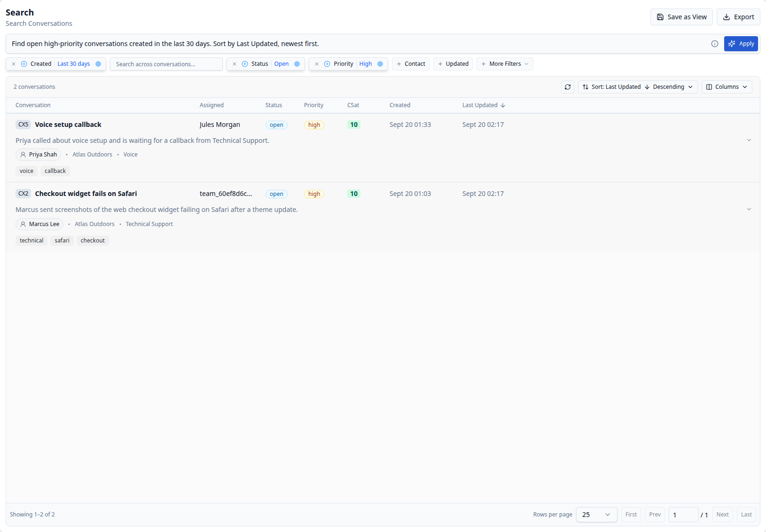The image size is (766, 532).
Task: Click the Technical Support team label
Action: tap(149, 224)
